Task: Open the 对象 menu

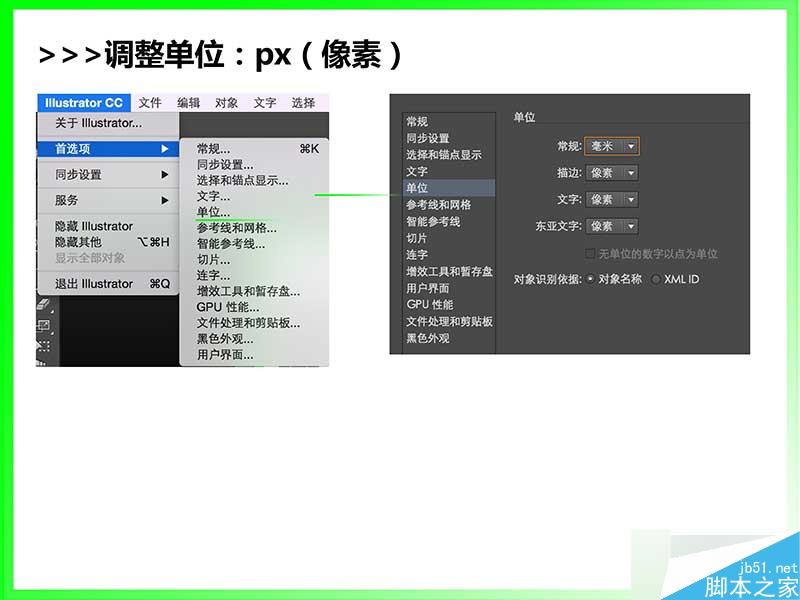Action: tap(227, 103)
